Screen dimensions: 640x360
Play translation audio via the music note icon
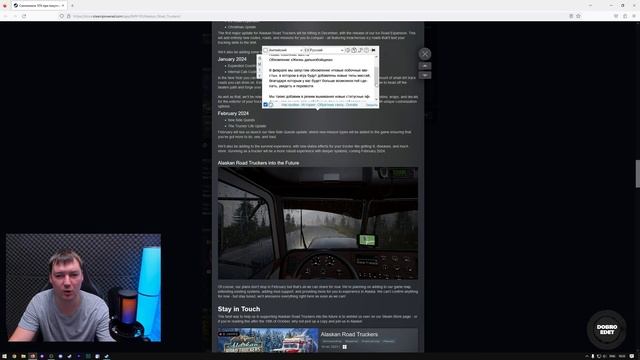pos(360,50)
